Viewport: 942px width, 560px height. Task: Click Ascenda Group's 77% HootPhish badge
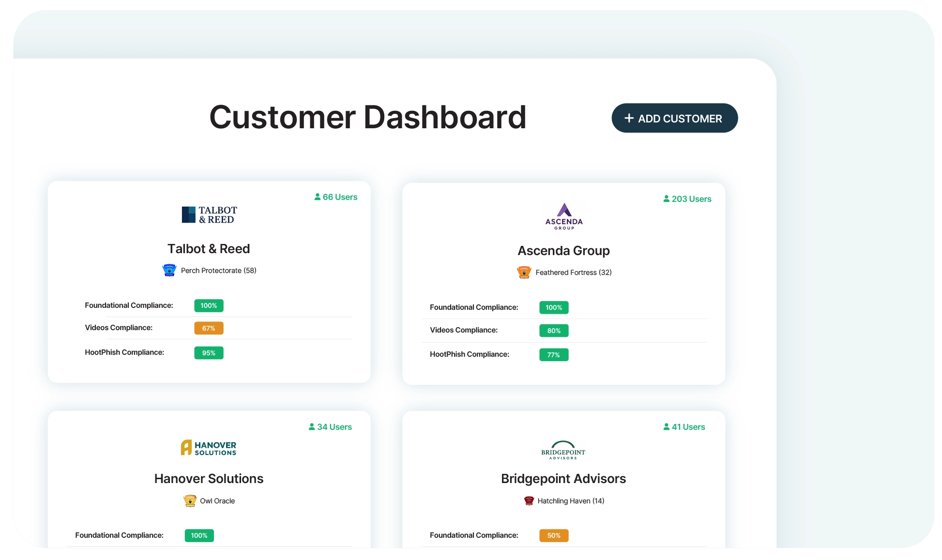(554, 355)
